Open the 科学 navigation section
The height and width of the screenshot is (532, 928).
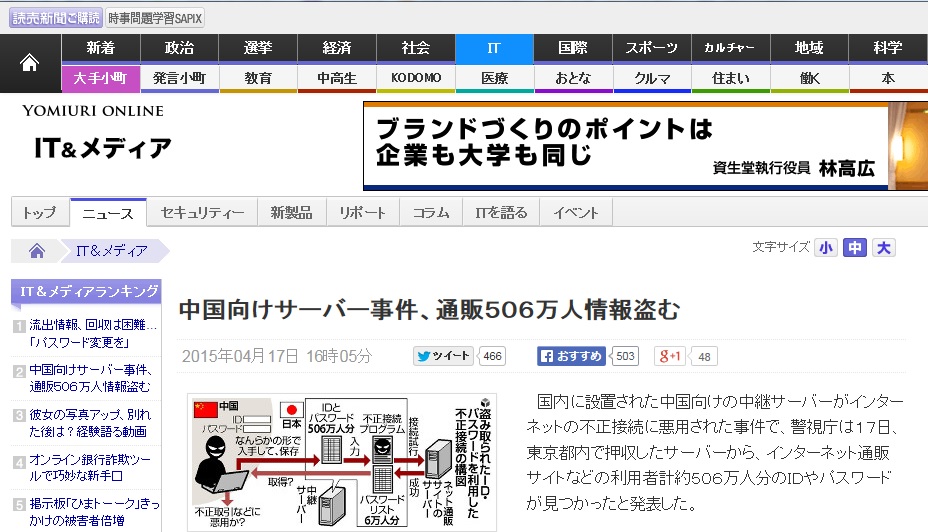[888, 48]
